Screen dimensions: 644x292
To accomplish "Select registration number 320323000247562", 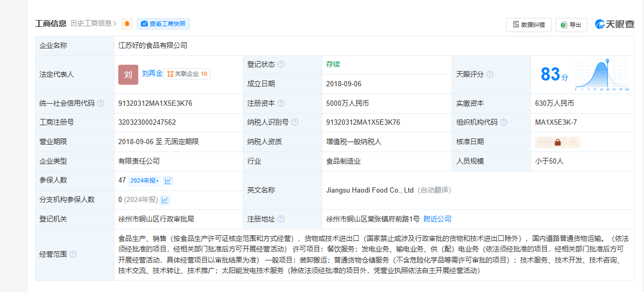I will (x=147, y=123).
